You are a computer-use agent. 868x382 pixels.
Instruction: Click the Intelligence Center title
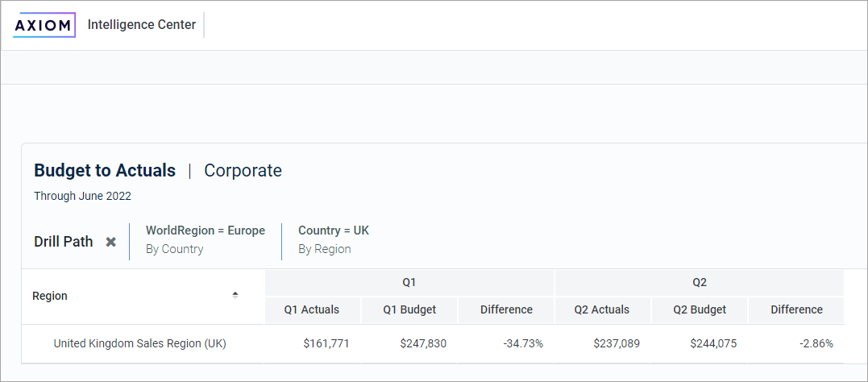click(142, 25)
